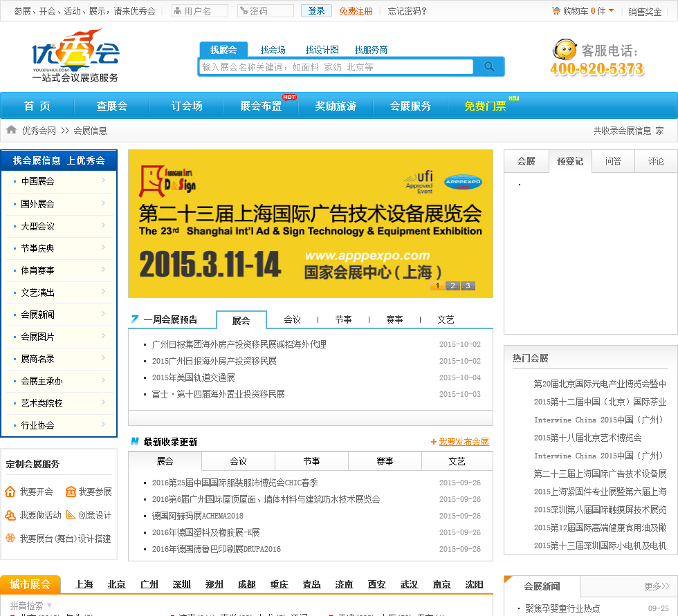
Task: Open 2015年美国轨道交通展 listing
Action: pyautogui.click(x=193, y=377)
